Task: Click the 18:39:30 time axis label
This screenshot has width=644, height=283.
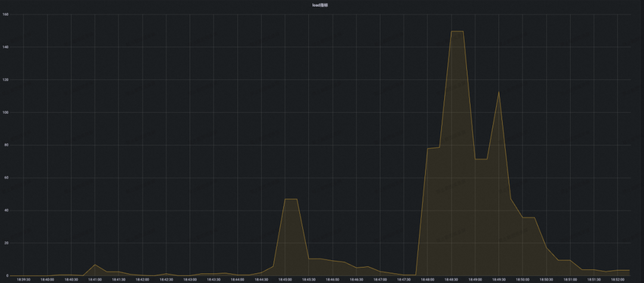Action: click(23, 279)
